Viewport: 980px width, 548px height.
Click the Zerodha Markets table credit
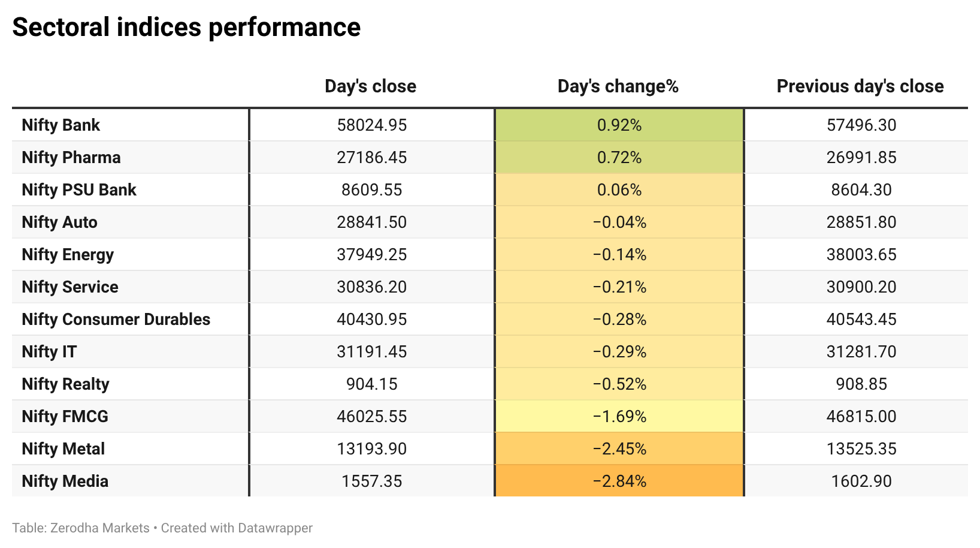[81, 528]
